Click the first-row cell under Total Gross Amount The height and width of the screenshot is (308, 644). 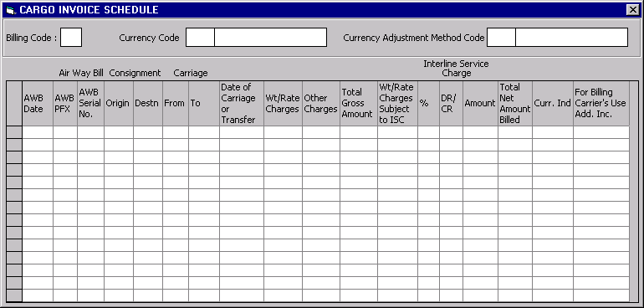tap(359, 132)
